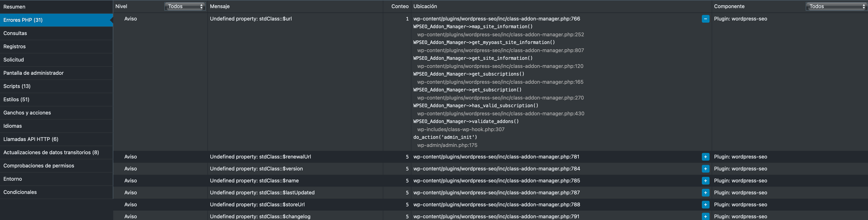Click wp-admin/admin.php:175 in stack trace
Image resolution: width=868 pixels, height=220 pixels.
pos(447,145)
